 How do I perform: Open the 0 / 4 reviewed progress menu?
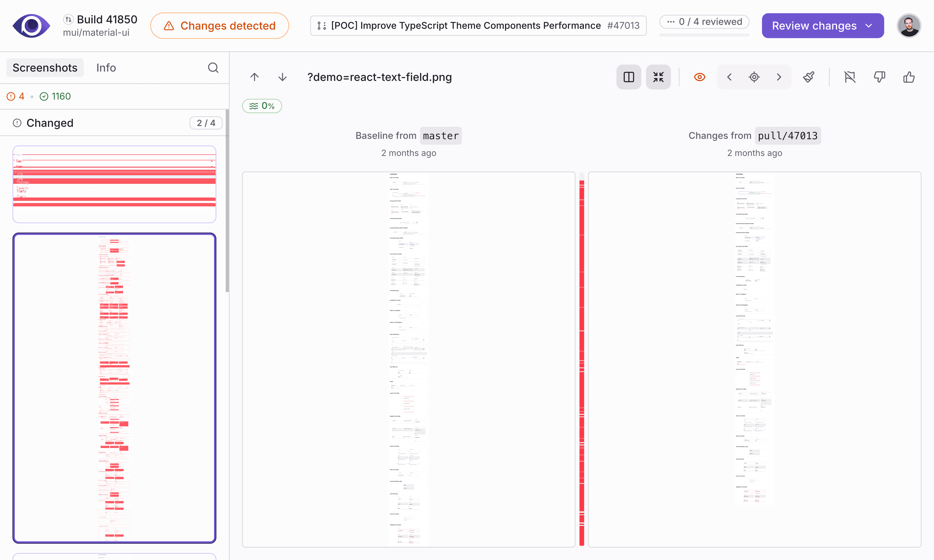[704, 21]
